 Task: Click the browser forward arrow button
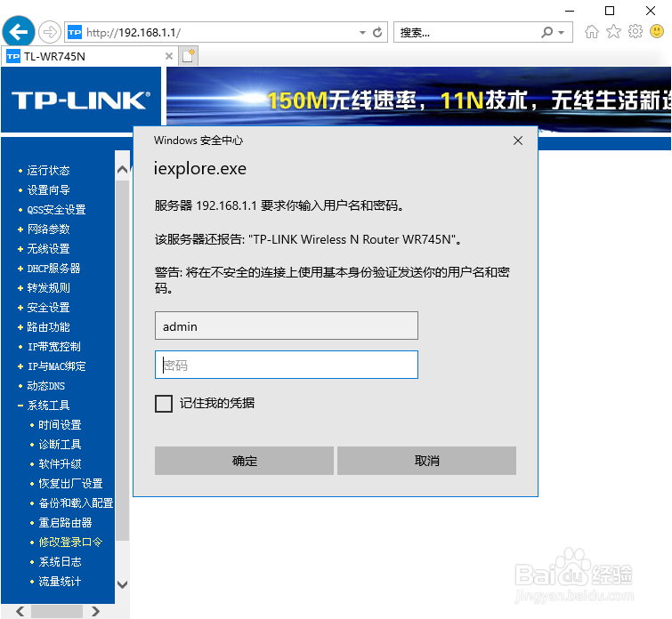tap(50, 32)
